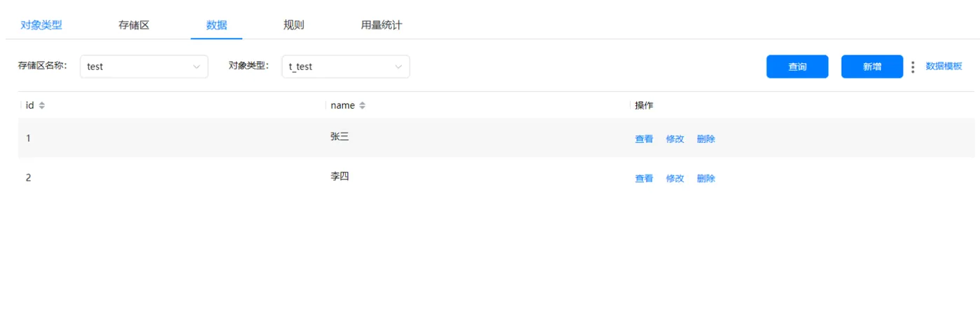
Task: Select the cell with name 李四
Action: coord(339,177)
